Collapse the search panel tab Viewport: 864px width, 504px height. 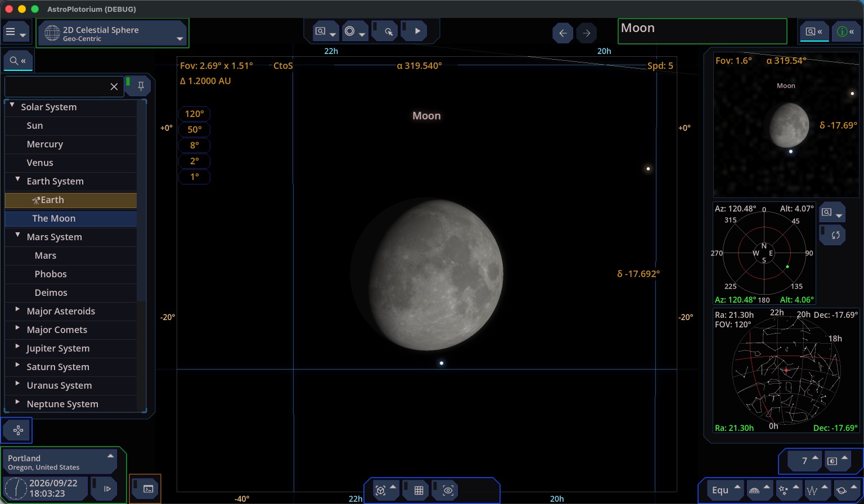[x=18, y=61]
